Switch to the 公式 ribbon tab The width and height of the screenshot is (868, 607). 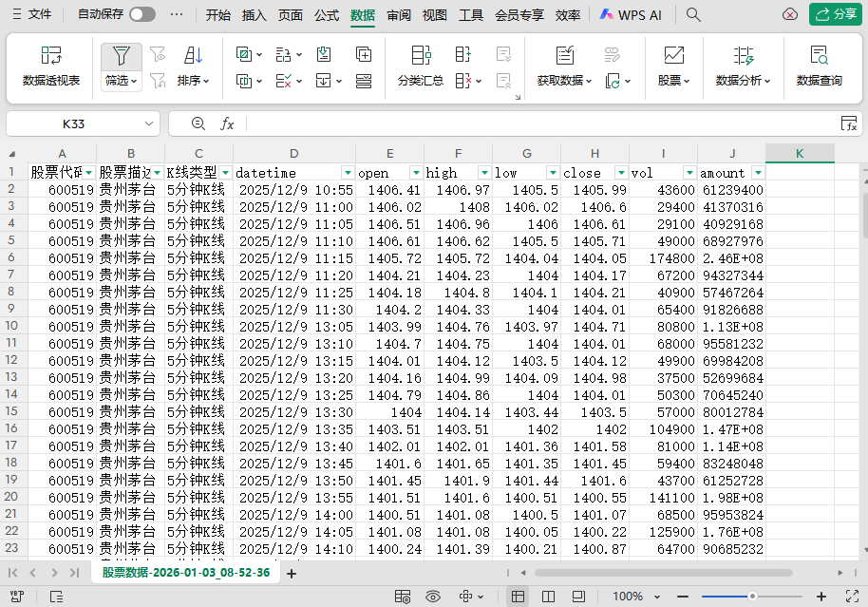click(x=327, y=14)
